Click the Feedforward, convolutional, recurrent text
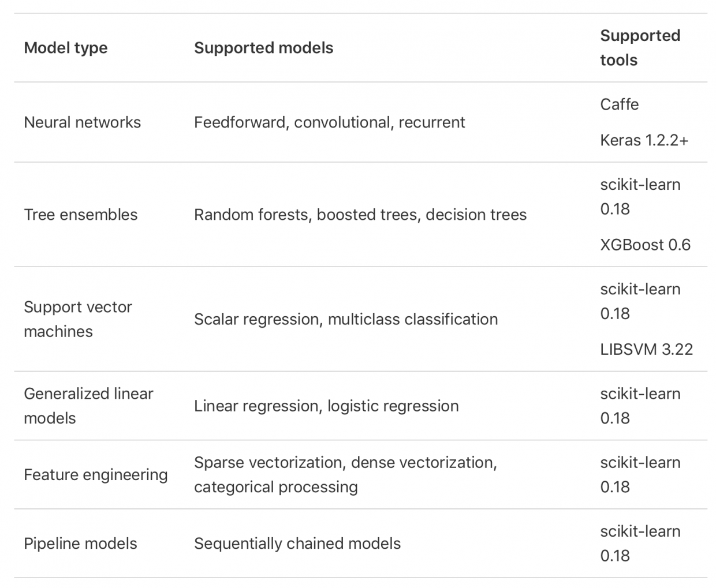 329,122
